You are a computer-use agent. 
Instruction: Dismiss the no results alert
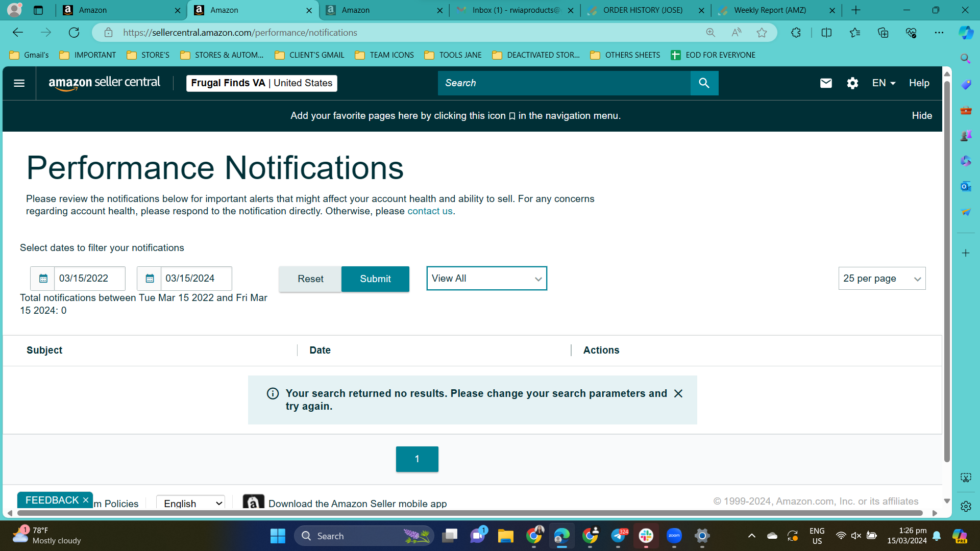pyautogui.click(x=678, y=393)
